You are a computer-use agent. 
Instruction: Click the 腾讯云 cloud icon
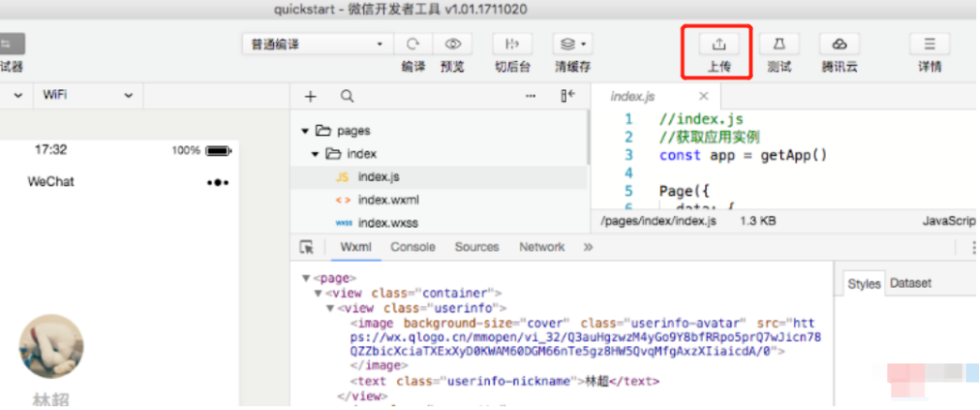point(839,44)
